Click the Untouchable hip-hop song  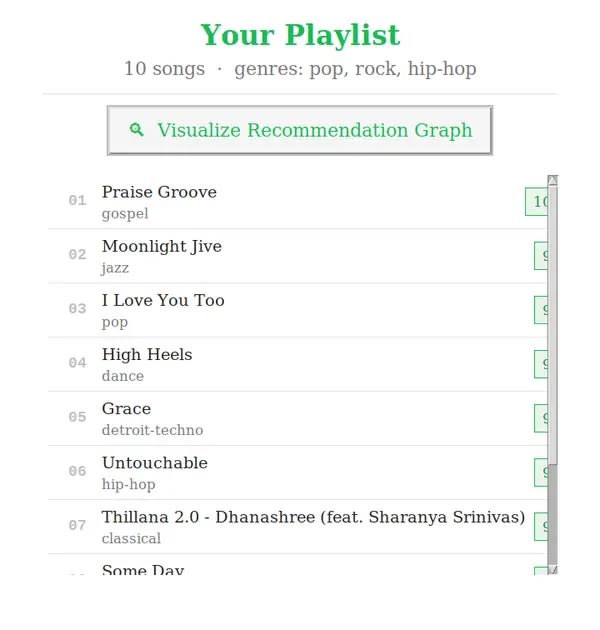tap(298, 473)
